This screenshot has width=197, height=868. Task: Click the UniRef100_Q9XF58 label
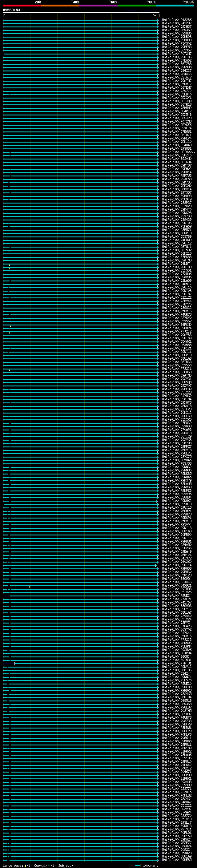tap(176, 179)
